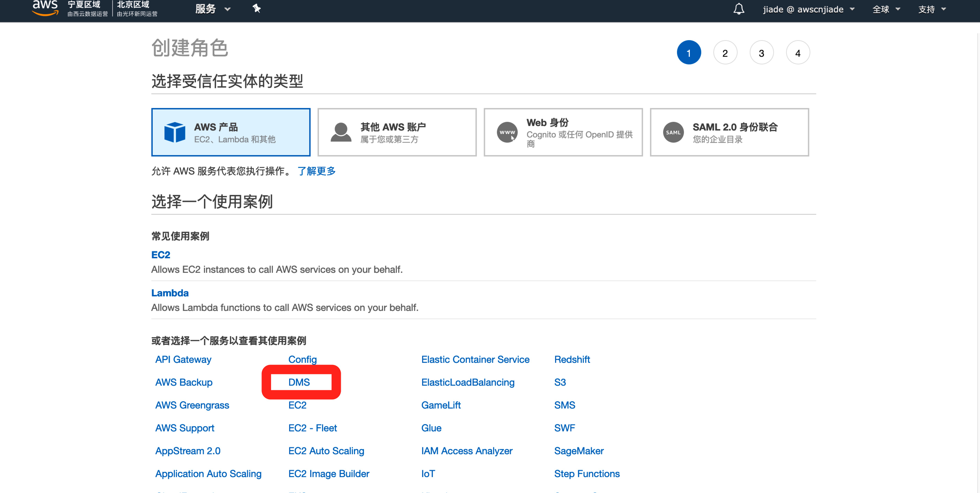Select SAML 2.0 身份联合 as trusted entity type
Screen dimensions: 980x493
pyautogui.click(x=729, y=132)
